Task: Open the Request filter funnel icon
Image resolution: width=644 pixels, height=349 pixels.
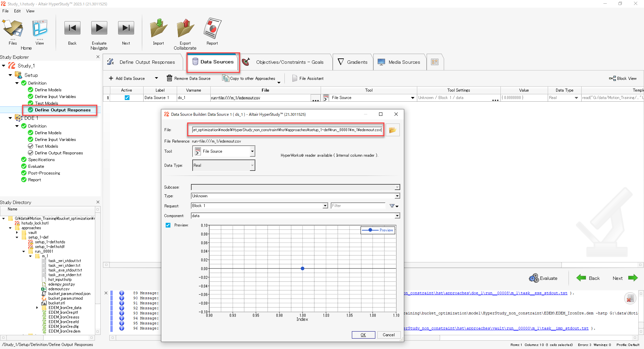Action: coord(394,206)
